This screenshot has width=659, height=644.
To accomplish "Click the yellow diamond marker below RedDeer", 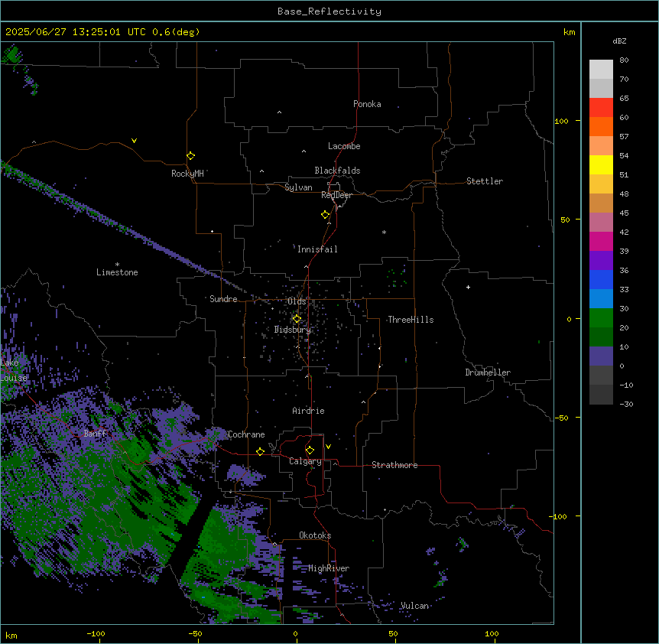I will [x=326, y=215].
